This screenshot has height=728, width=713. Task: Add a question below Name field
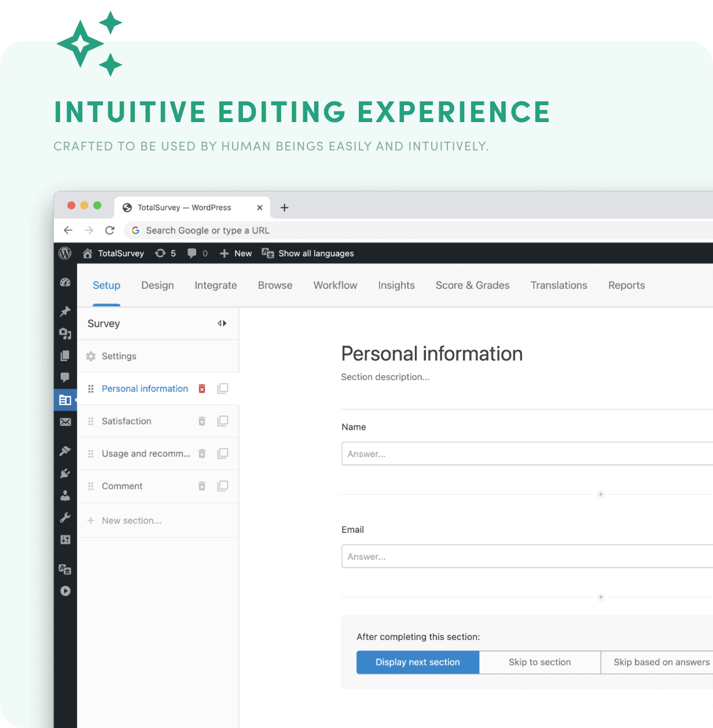601,495
